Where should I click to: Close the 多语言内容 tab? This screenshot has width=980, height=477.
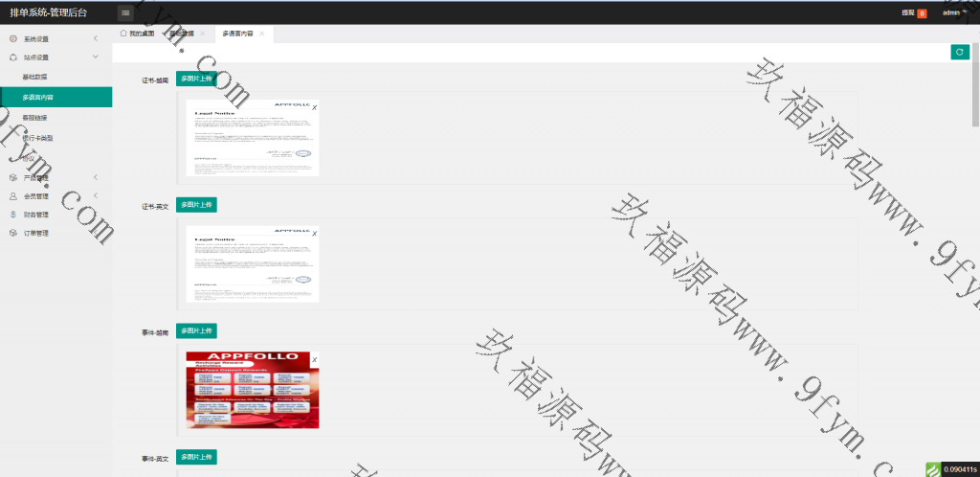[x=261, y=34]
